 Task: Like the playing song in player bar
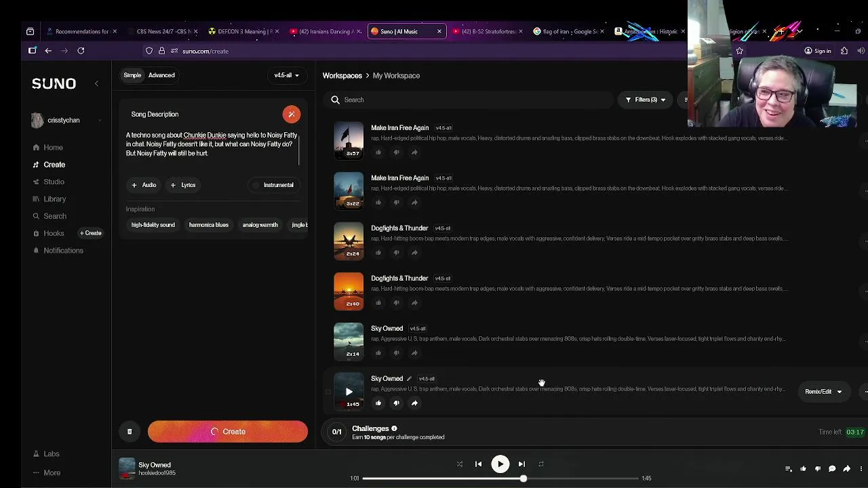(803, 469)
